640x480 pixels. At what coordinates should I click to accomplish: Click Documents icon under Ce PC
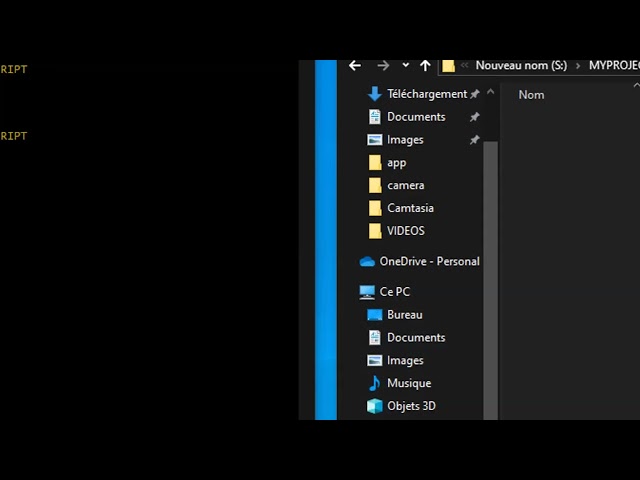point(375,338)
